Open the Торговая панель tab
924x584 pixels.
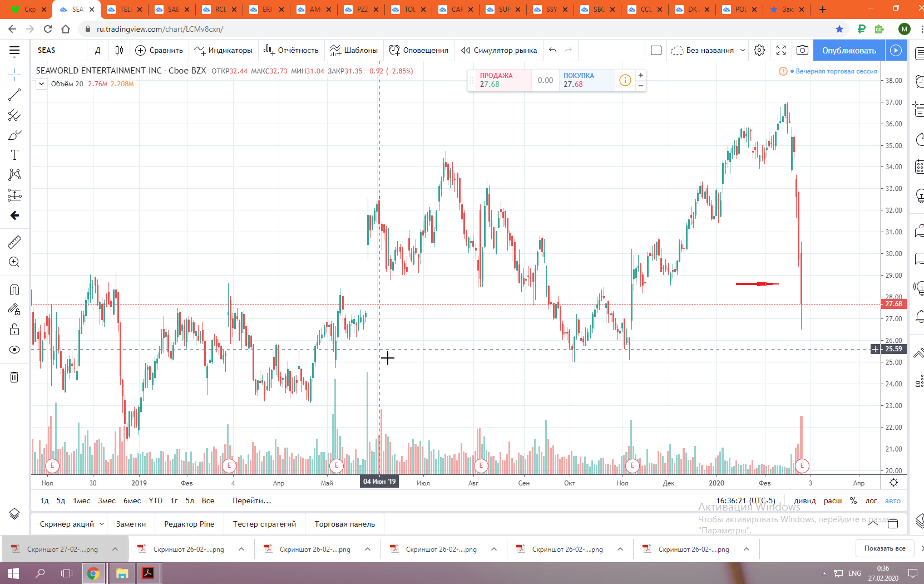click(x=345, y=524)
